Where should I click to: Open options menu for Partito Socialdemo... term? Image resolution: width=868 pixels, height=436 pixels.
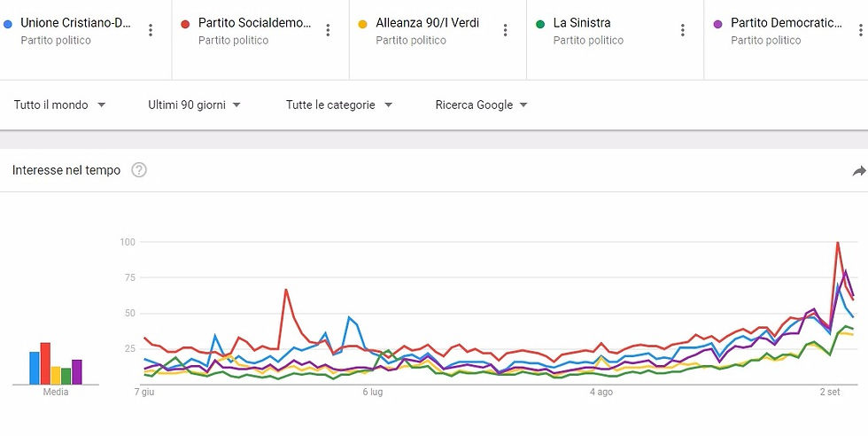tap(328, 30)
